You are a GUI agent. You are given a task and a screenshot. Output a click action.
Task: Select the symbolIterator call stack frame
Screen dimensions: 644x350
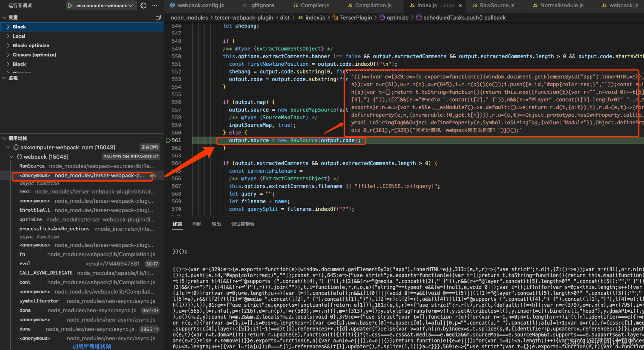[82, 301]
